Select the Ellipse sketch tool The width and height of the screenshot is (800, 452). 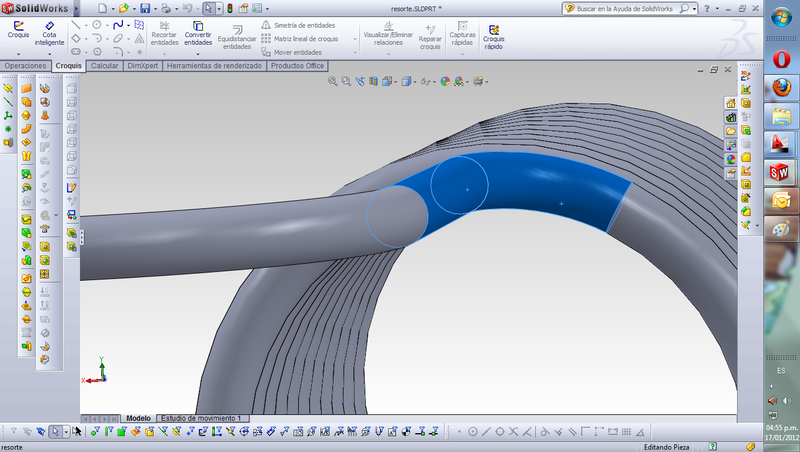pyautogui.click(x=118, y=38)
